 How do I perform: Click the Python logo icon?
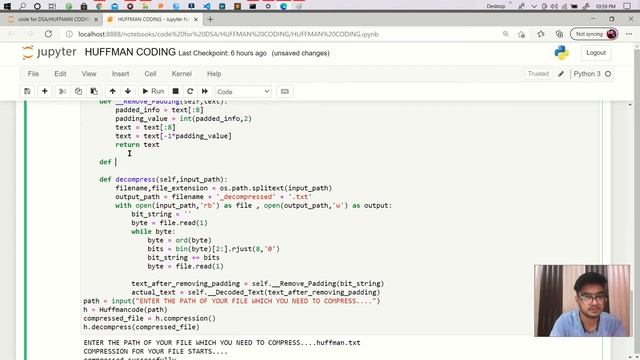click(562, 53)
